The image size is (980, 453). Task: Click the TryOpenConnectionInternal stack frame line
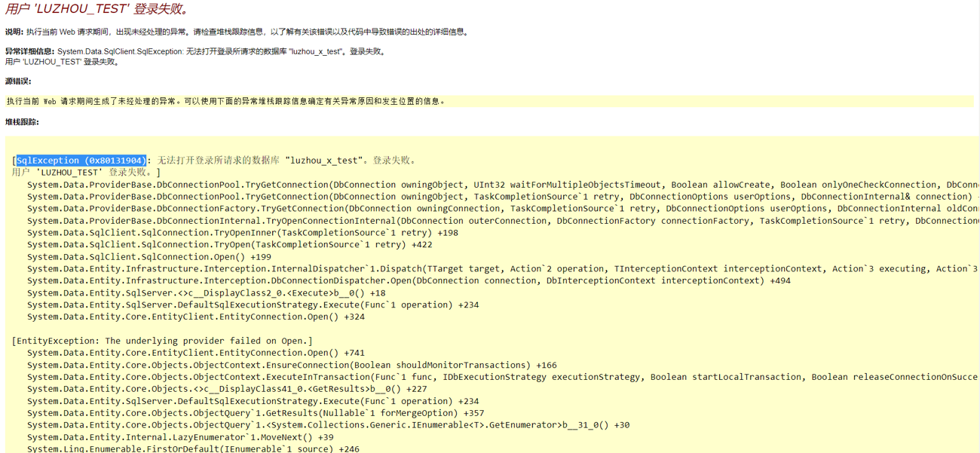pyautogui.click(x=302, y=220)
